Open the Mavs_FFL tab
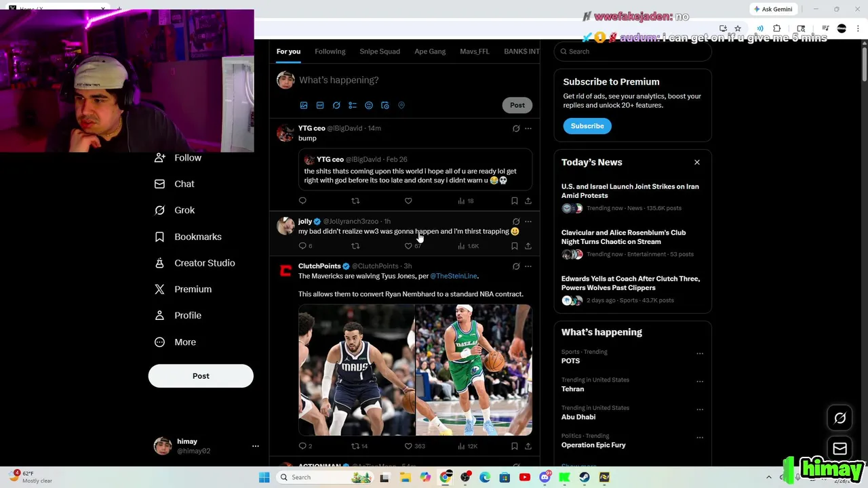This screenshot has height=488, width=868. coord(475,52)
